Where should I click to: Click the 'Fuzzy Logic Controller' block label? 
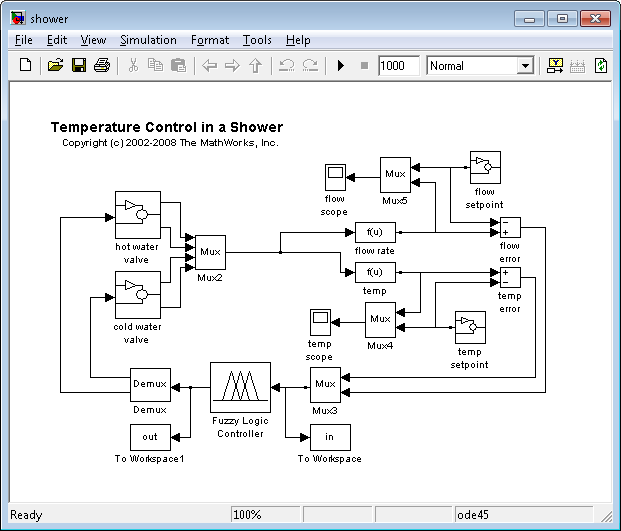coord(240,427)
